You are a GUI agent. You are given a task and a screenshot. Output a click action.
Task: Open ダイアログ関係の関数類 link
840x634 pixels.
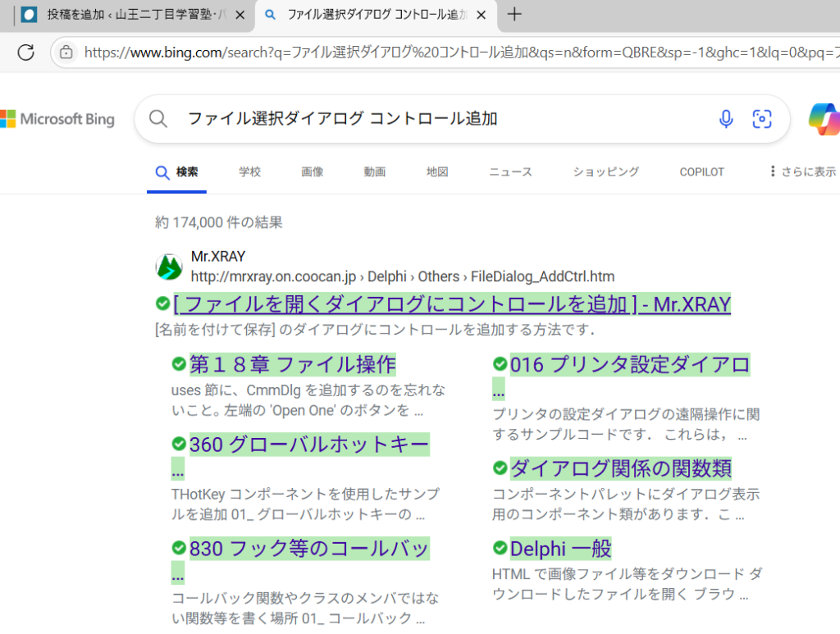620,468
